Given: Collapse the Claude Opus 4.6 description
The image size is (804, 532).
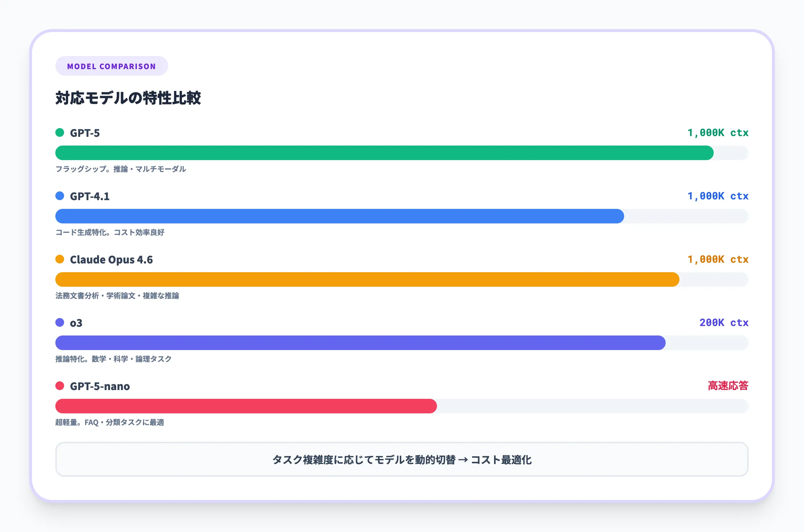Looking at the screenshot, I should [x=119, y=296].
